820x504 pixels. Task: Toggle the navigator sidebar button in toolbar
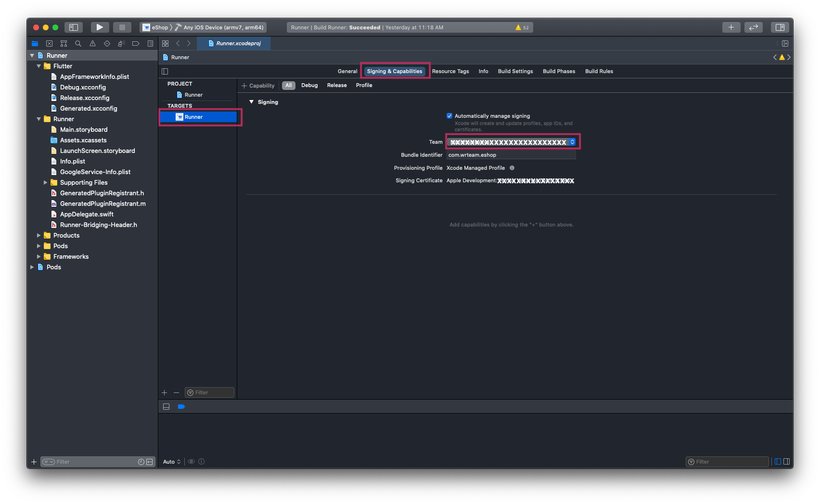click(x=74, y=27)
